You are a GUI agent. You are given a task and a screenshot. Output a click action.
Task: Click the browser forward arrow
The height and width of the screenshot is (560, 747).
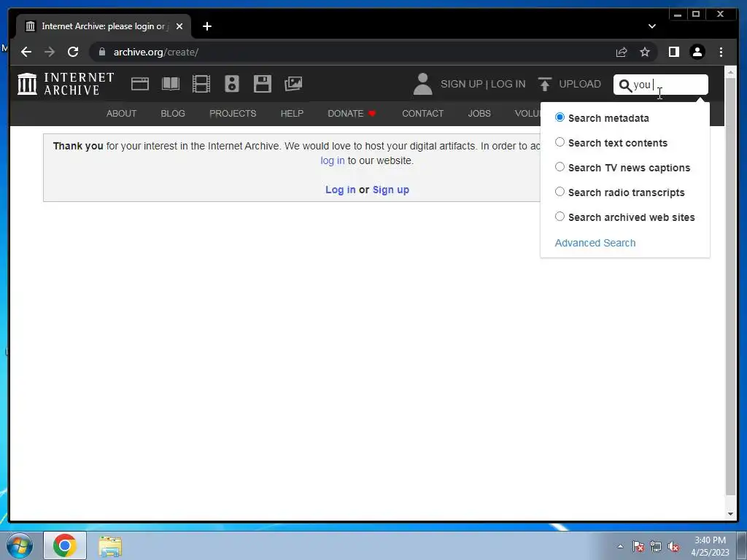click(x=50, y=52)
